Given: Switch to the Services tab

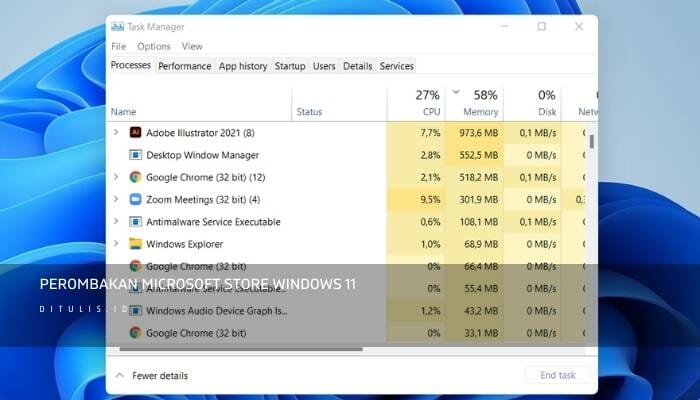Looking at the screenshot, I should [x=396, y=66].
